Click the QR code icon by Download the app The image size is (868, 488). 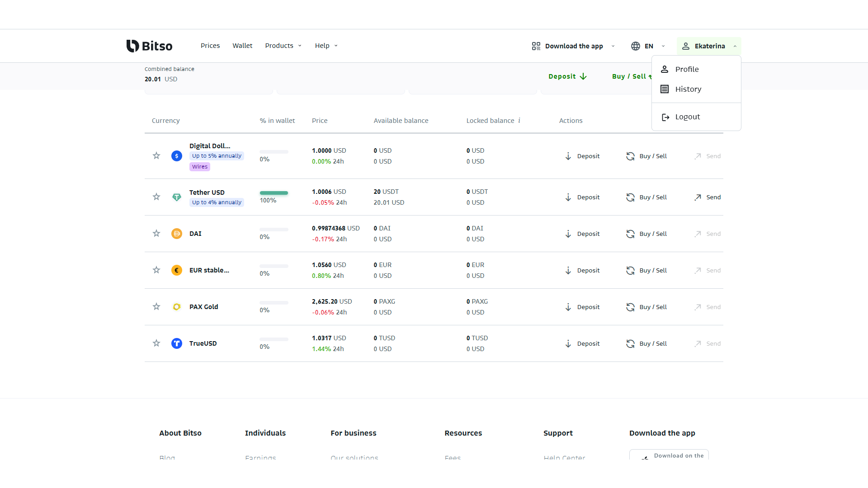tap(536, 46)
